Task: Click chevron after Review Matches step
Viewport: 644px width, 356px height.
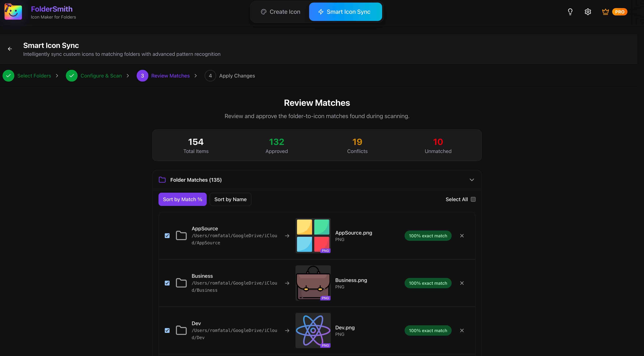Action: tap(195, 76)
